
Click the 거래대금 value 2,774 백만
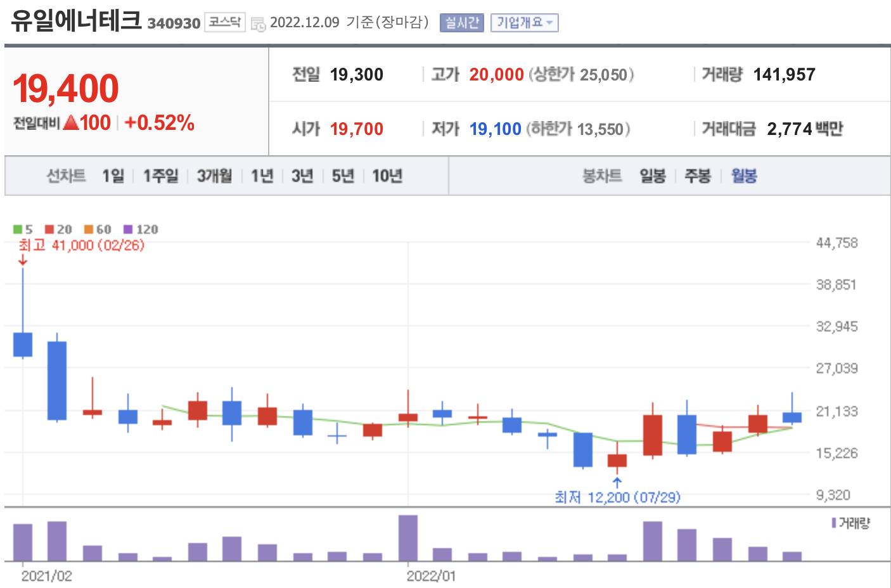805,129
